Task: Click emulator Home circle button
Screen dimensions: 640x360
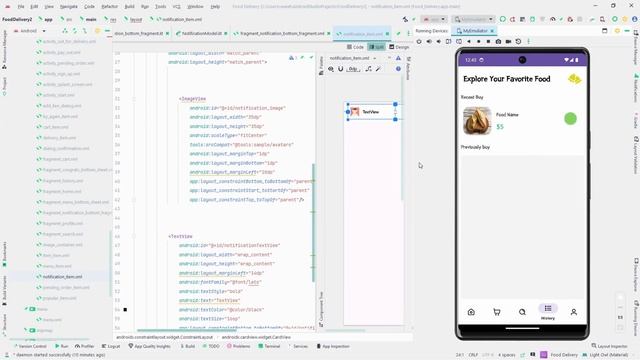Action: (x=478, y=41)
